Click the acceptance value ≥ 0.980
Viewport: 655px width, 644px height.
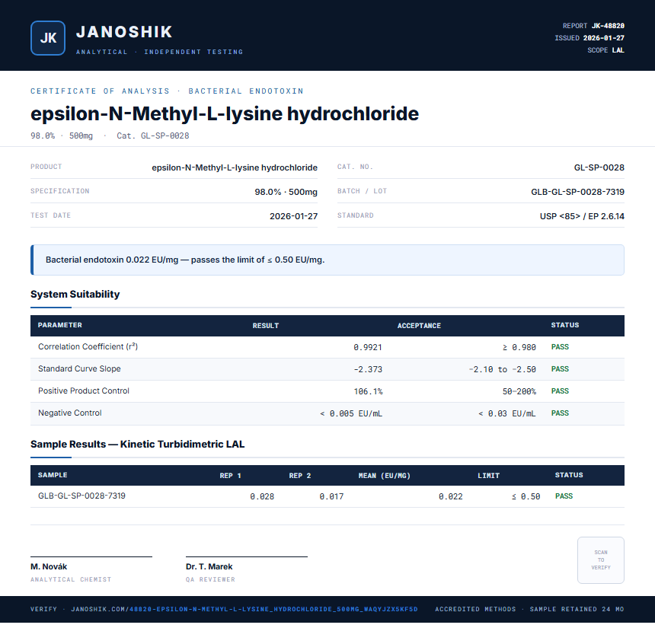519,347
